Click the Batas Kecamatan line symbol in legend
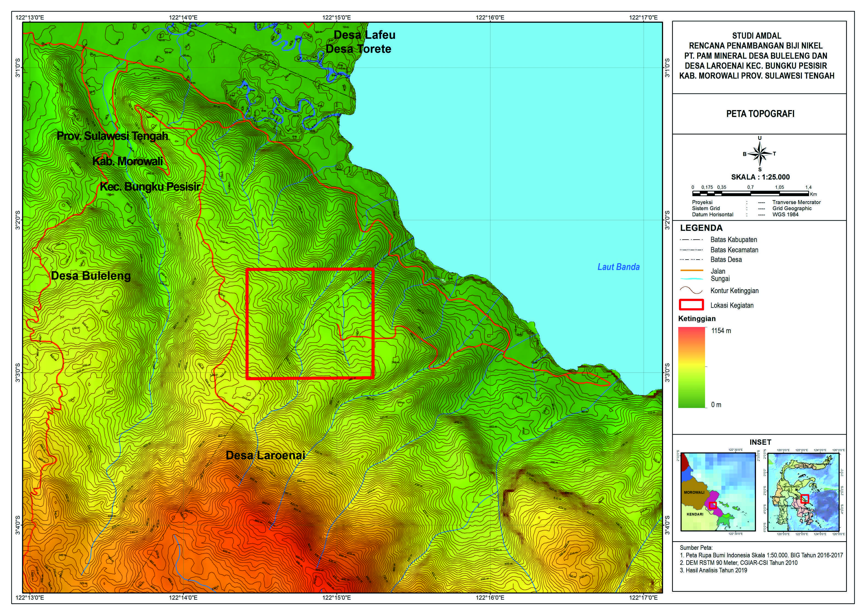 point(691,250)
